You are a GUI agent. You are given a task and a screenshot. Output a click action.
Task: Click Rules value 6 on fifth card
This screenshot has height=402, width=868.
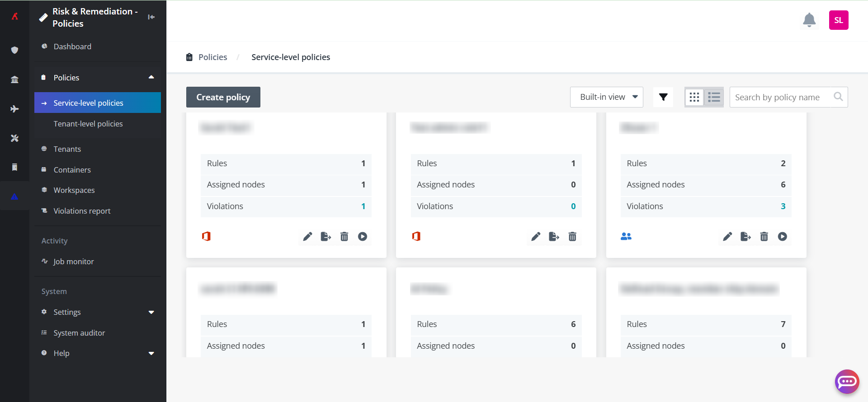(573, 324)
